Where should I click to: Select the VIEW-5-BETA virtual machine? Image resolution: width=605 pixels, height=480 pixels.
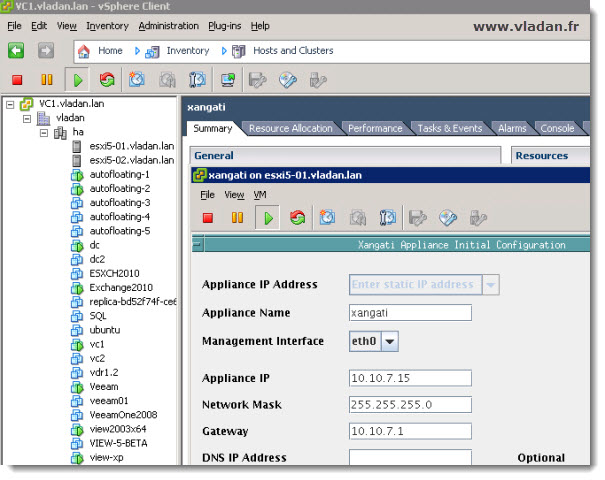tap(118, 443)
